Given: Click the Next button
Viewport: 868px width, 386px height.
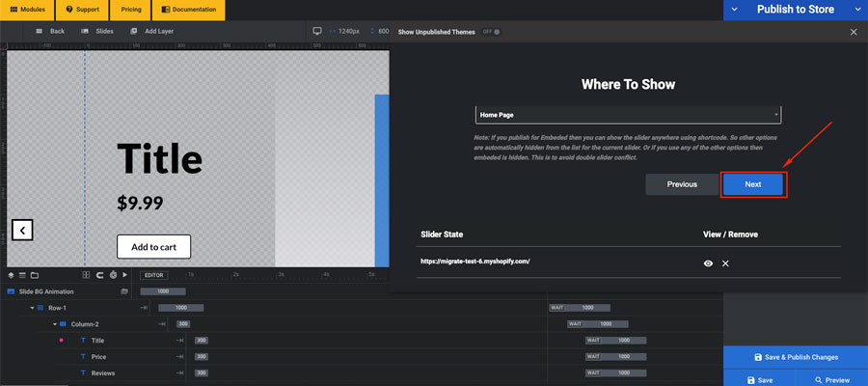Looking at the screenshot, I should coord(753,184).
